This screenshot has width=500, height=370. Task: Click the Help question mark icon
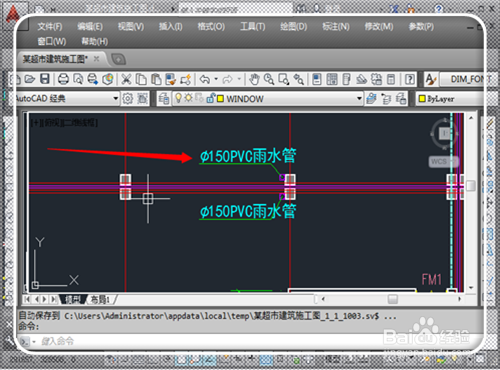pyautogui.click(x=410, y=79)
